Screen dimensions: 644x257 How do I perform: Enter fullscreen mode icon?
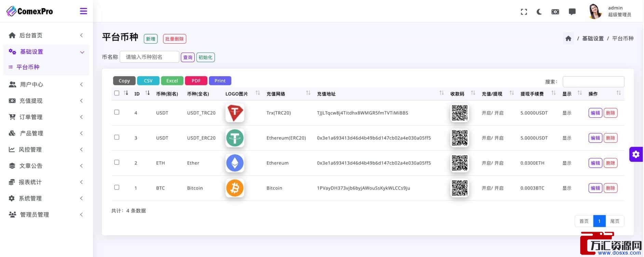click(x=524, y=12)
